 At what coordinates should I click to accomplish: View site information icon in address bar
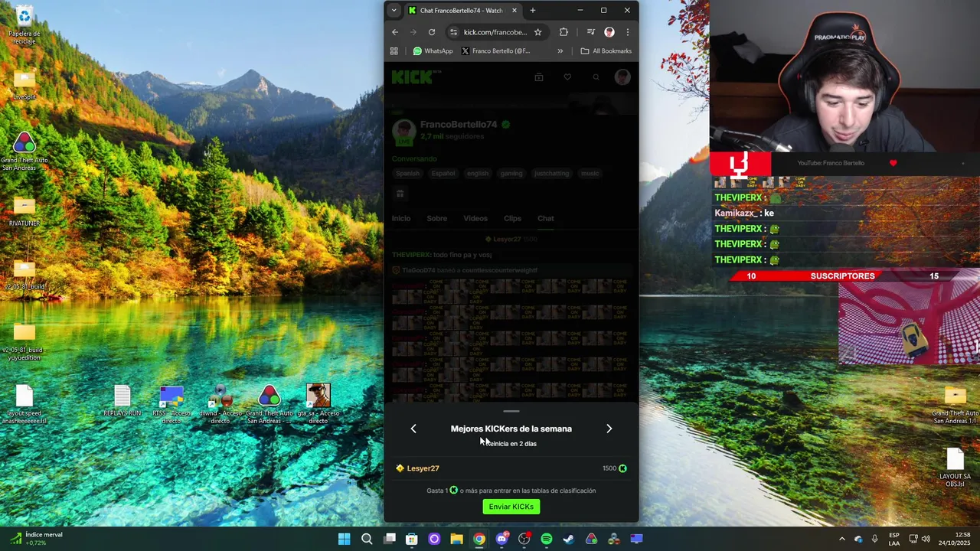pos(453,32)
